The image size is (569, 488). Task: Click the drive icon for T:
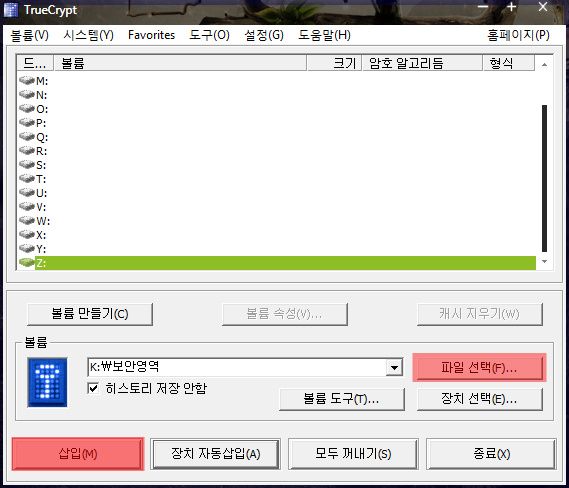(27, 179)
